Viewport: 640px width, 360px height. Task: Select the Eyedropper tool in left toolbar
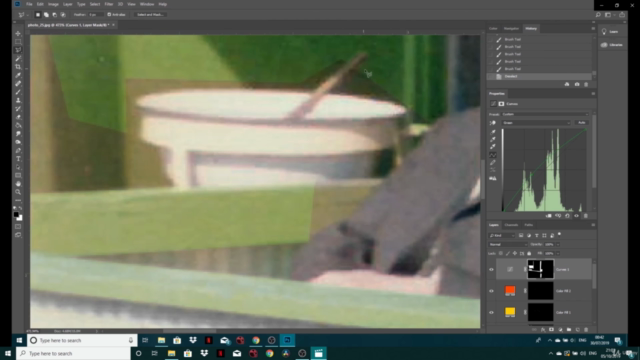pos(18,75)
